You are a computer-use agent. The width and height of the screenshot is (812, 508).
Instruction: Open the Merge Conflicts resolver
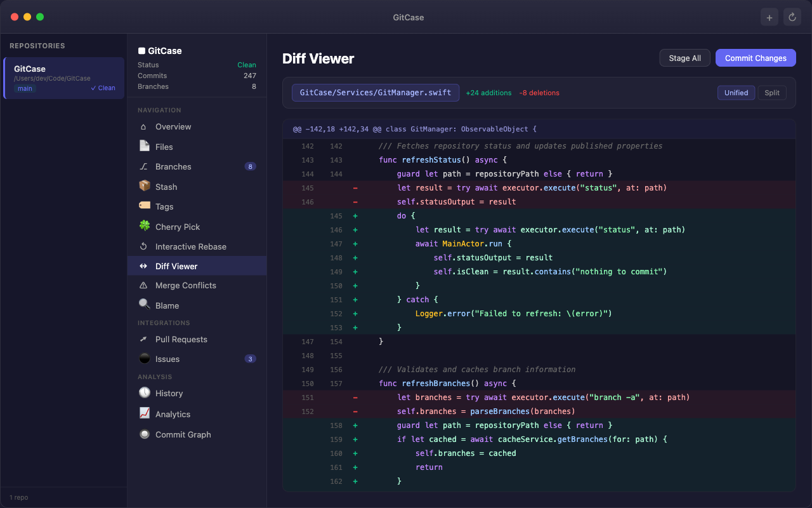click(185, 285)
